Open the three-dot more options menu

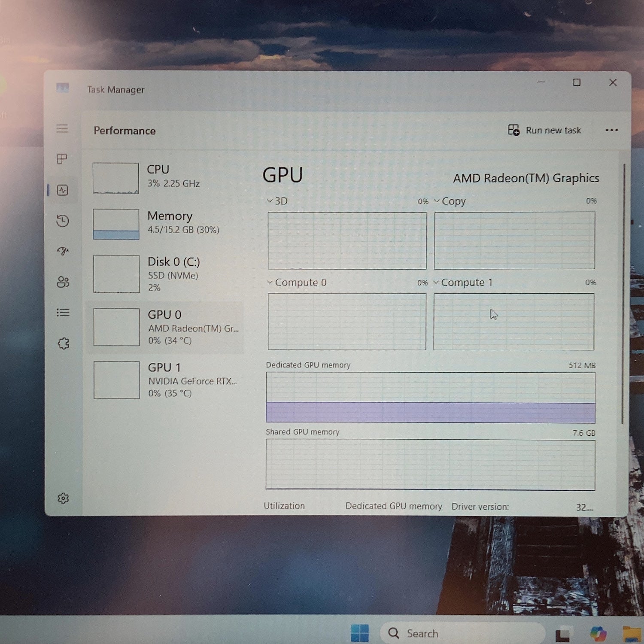tap(611, 130)
